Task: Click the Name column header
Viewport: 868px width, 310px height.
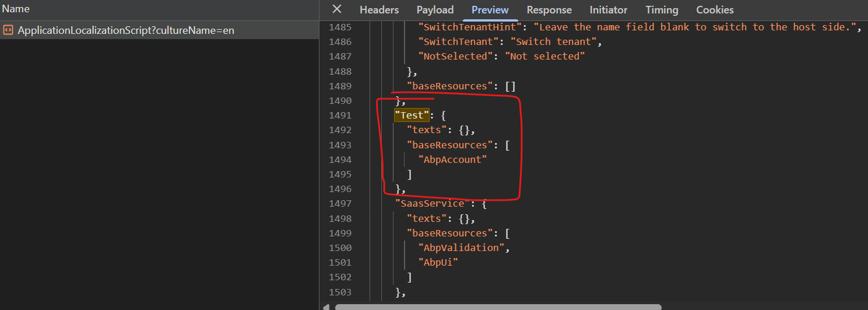Action: (x=16, y=9)
